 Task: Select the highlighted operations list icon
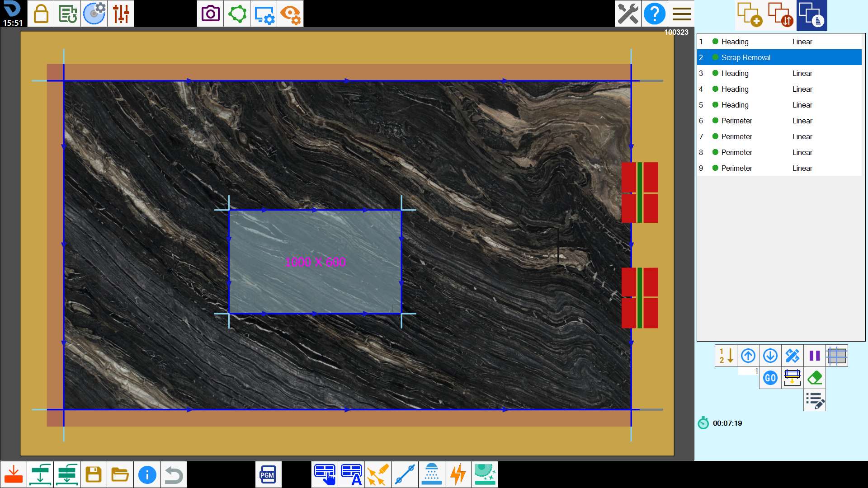[812, 15]
